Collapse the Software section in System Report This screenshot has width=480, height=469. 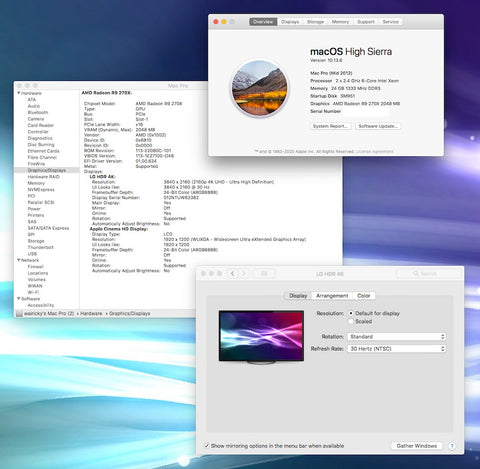click(x=19, y=299)
